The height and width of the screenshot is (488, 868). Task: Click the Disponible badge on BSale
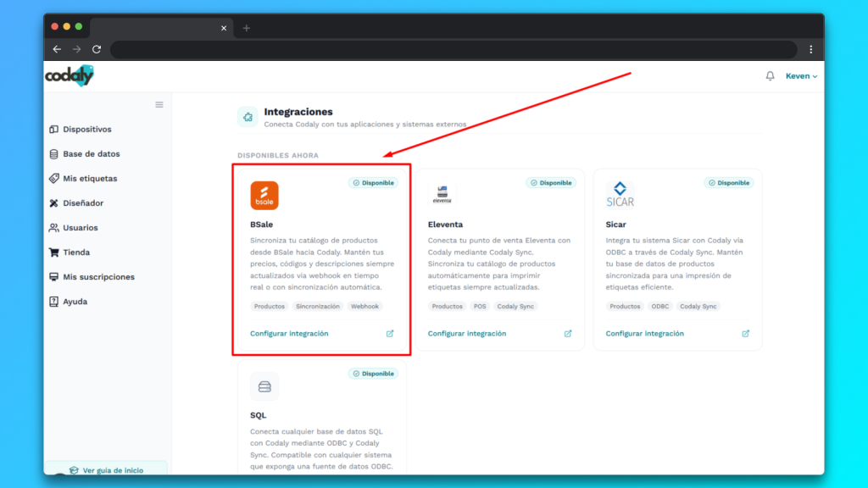(x=373, y=183)
